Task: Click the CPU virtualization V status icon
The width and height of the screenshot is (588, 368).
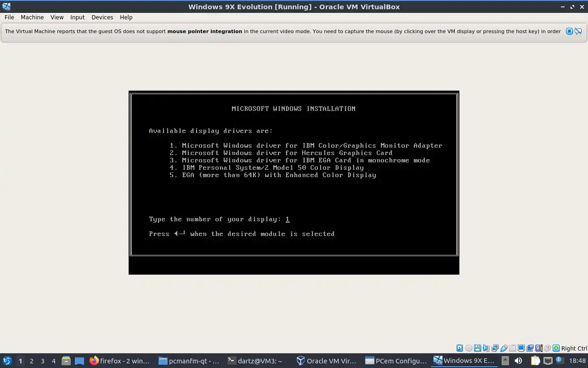Action: click(538, 348)
